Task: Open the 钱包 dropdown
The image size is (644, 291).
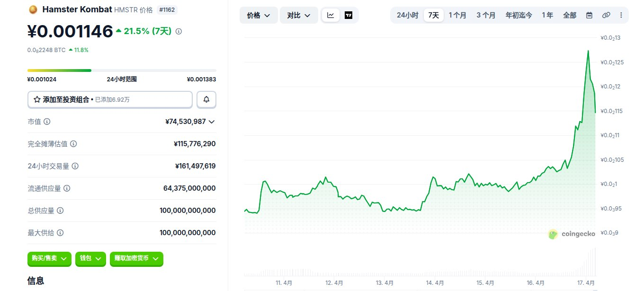Action: 90,258
